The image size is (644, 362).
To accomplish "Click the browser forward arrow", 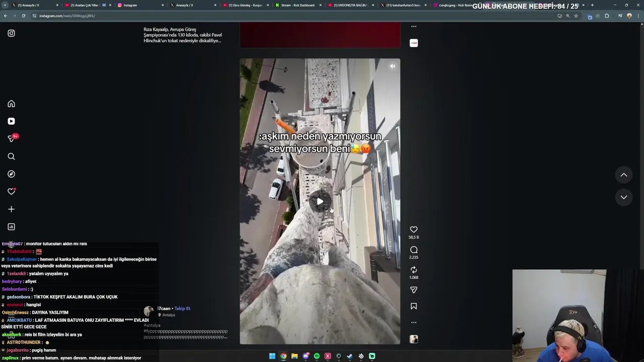I will [14, 16].
